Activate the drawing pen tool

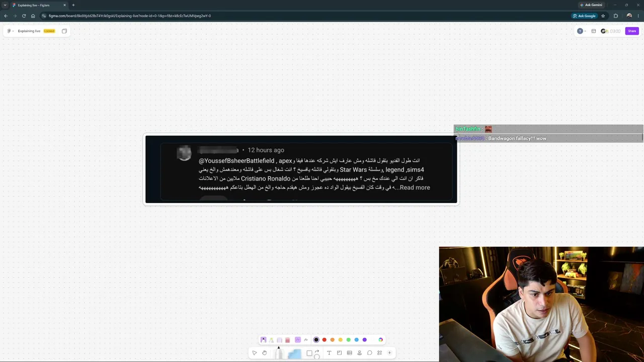[278, 352]
